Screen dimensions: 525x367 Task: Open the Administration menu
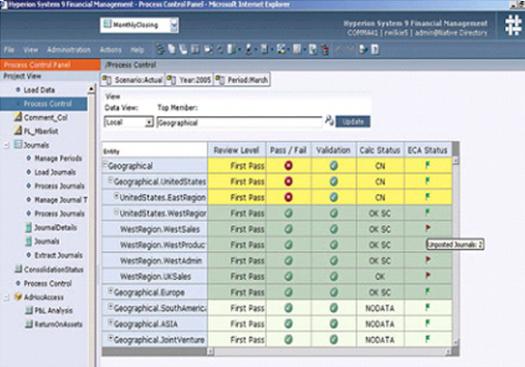pos(69,50)
